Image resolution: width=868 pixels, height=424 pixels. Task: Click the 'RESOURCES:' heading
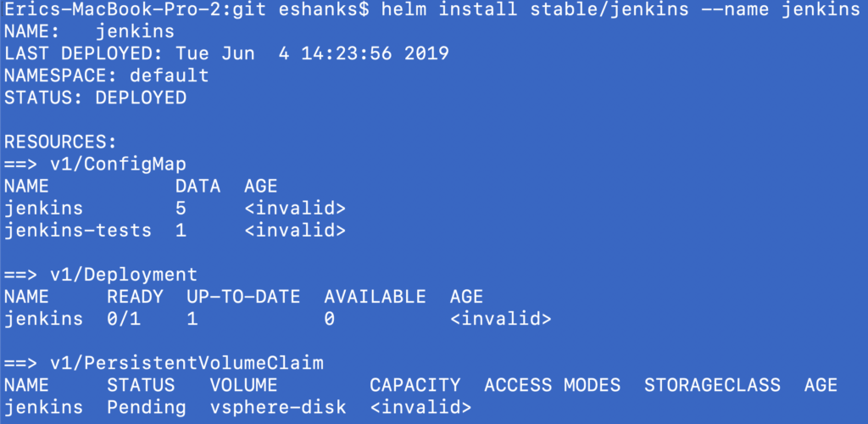coord(60,142)
